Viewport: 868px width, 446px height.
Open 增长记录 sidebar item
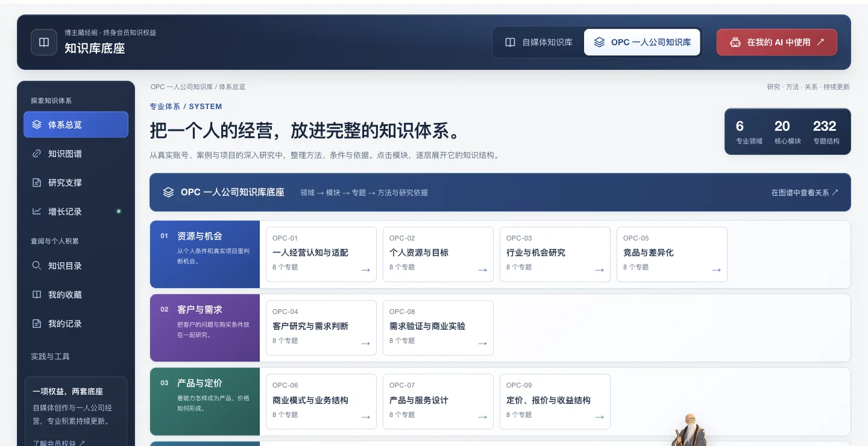76,212
